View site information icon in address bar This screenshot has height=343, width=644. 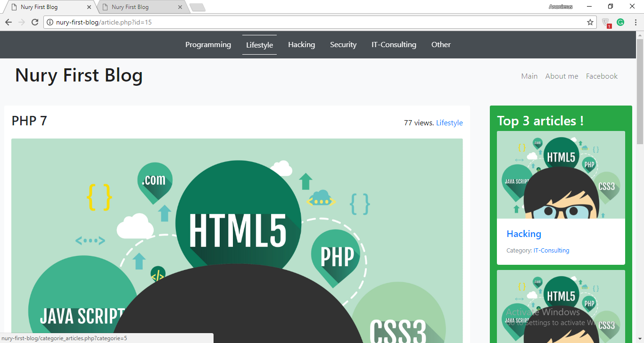pos(50,22)
